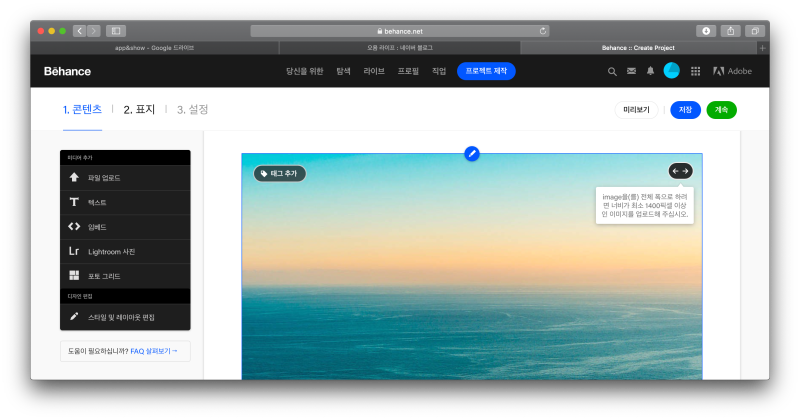Toggle image full-width arrows button
800x420 pixels.
click(x=681, y=171)
